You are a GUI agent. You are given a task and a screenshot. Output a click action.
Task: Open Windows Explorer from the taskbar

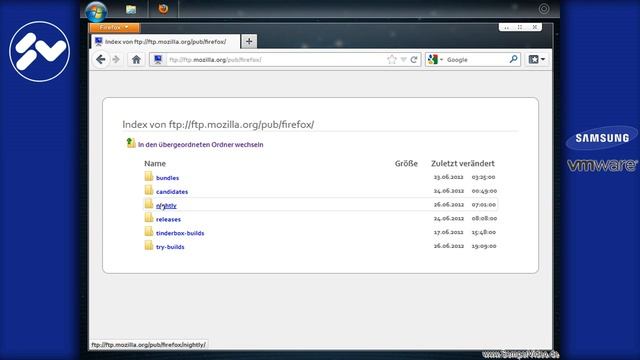tap(131, 9)
